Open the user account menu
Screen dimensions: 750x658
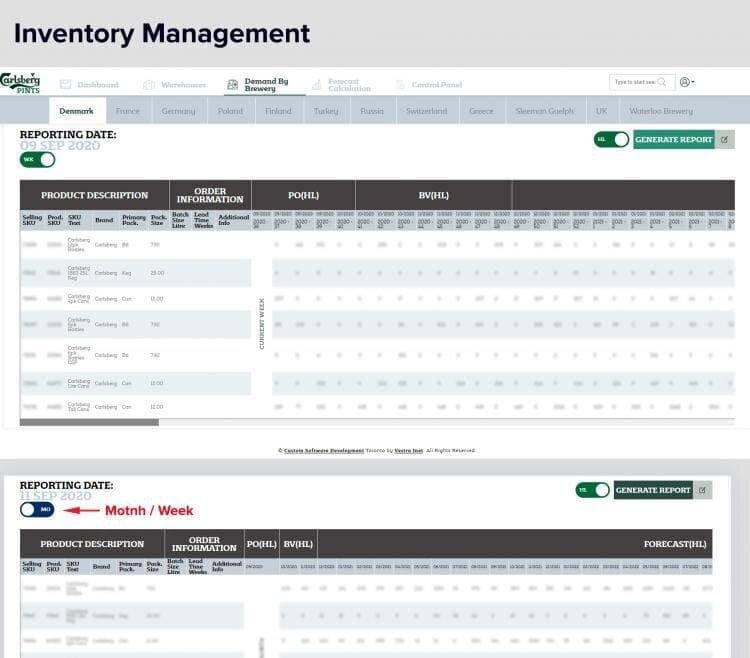[687, 82]
